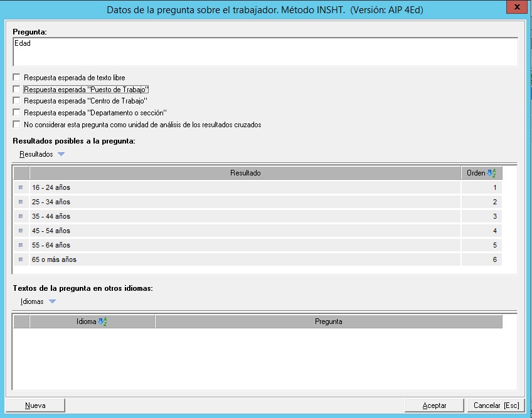Image resolution: width=532 pixels, height=418 pixels.
Task: Click the sort icon in the Orden column header
Action: click(x=491, y=173)
